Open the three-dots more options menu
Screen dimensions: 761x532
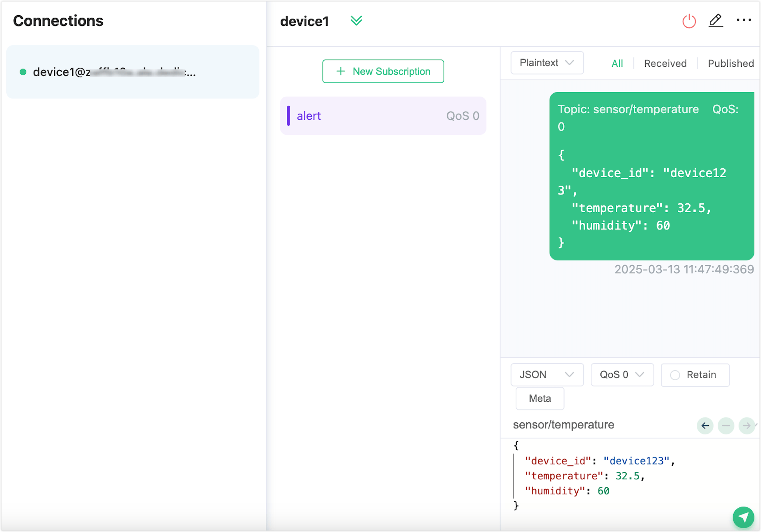(x=743, y=20)
